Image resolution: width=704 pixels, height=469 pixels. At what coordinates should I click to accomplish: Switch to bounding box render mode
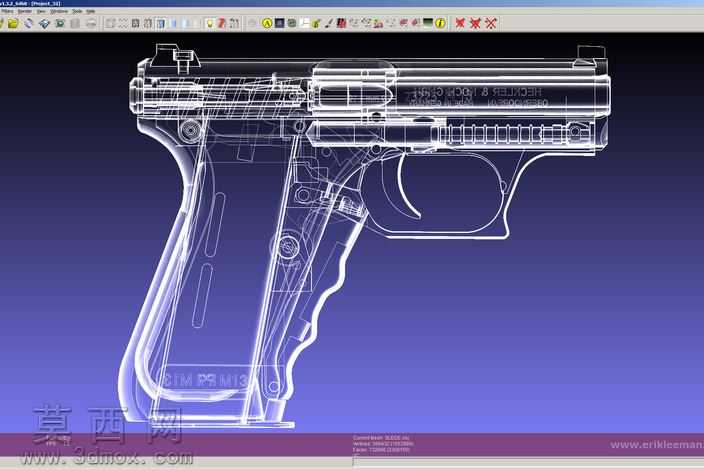tap(110, 23)
